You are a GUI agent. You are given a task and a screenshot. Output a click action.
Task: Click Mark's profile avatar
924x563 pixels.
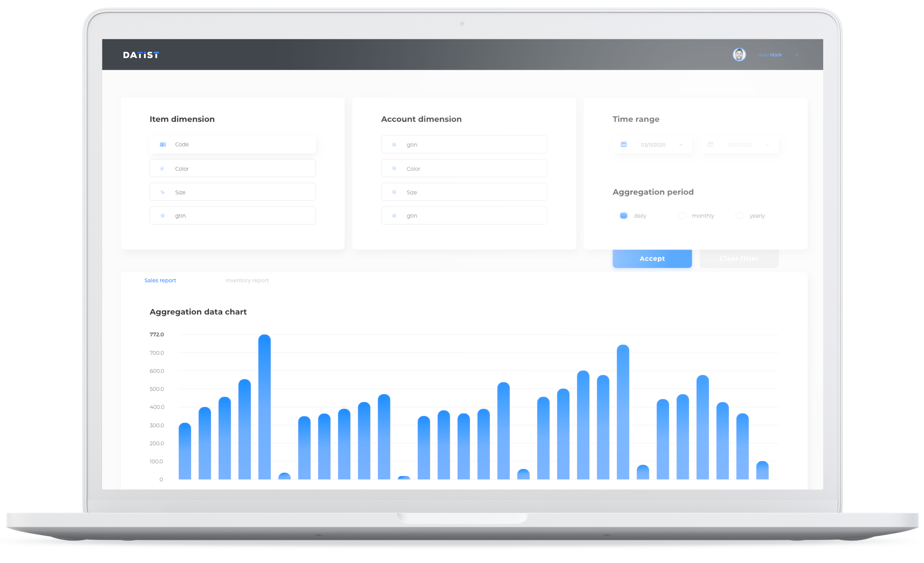pos(739,55)
